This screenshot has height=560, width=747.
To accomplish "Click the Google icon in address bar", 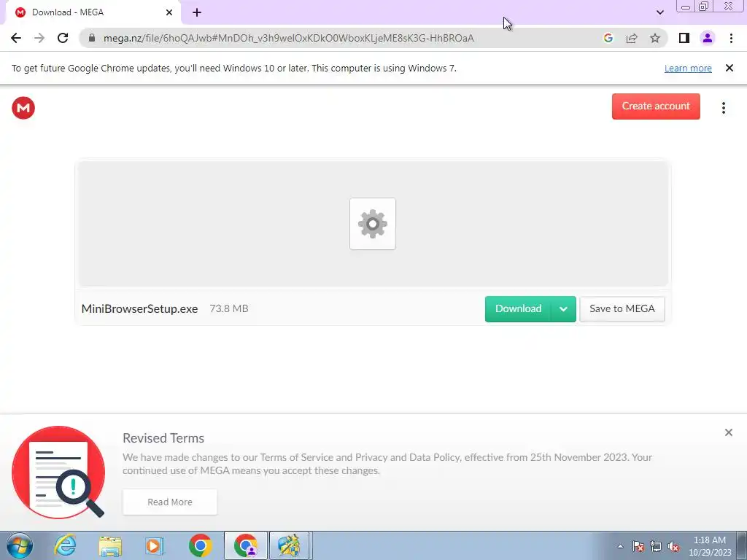I will click(x=608, y=38).
